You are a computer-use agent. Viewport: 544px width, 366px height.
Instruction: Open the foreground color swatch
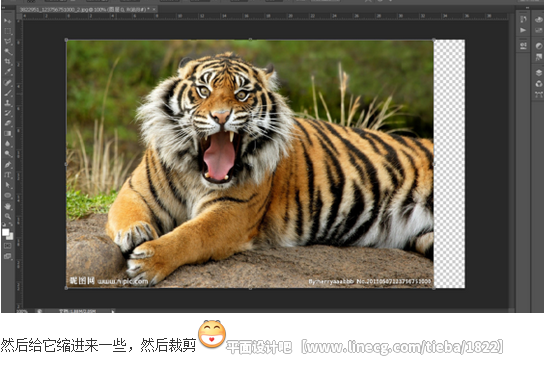point(6,232)
